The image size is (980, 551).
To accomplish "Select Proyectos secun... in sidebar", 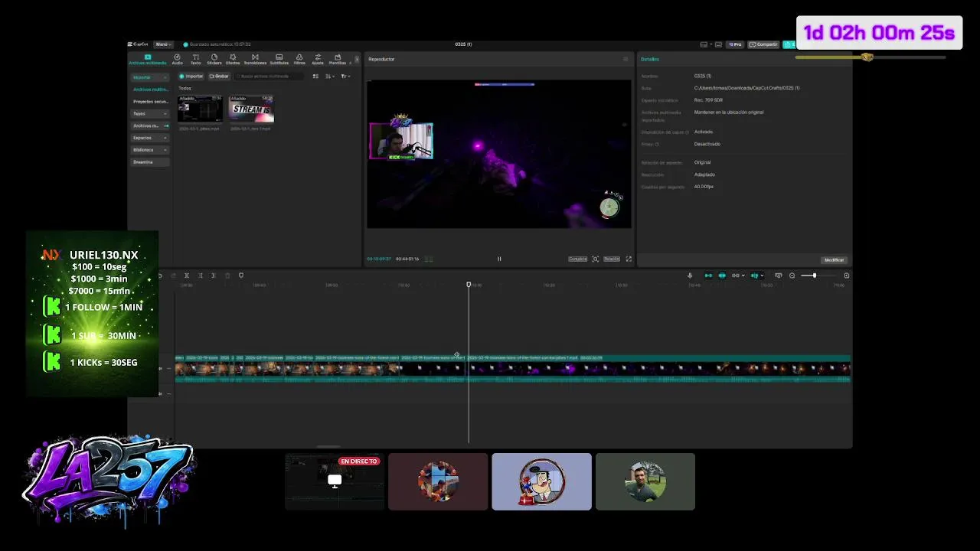I will (150, 102).
